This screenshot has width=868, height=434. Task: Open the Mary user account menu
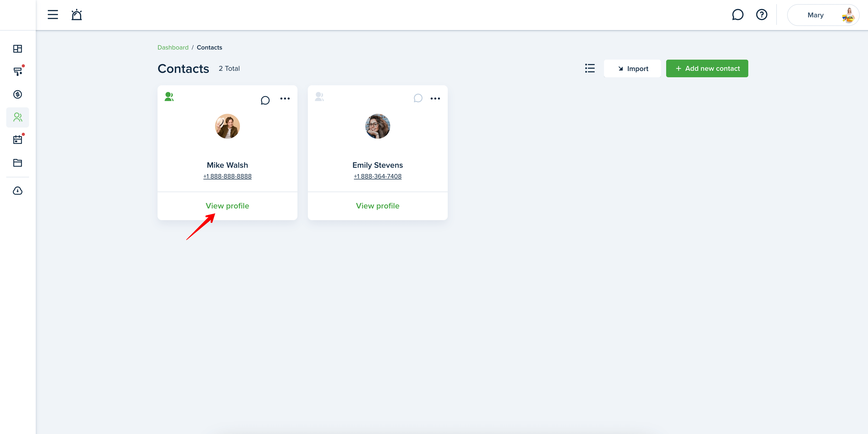click(823, 15)
